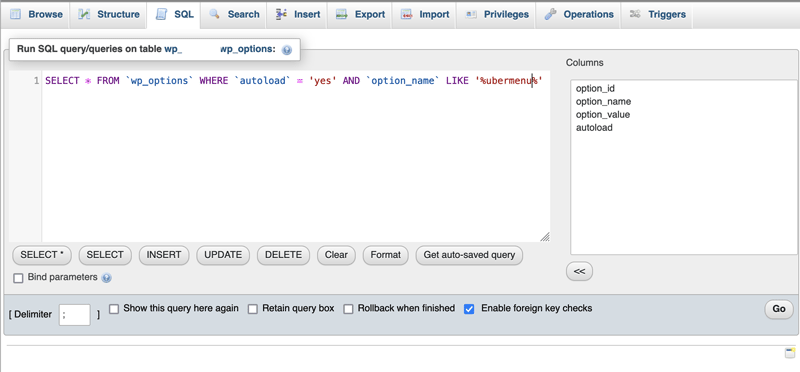Format the SQL query
Viewport: 800px width, 372px height.
pos(386,255)
